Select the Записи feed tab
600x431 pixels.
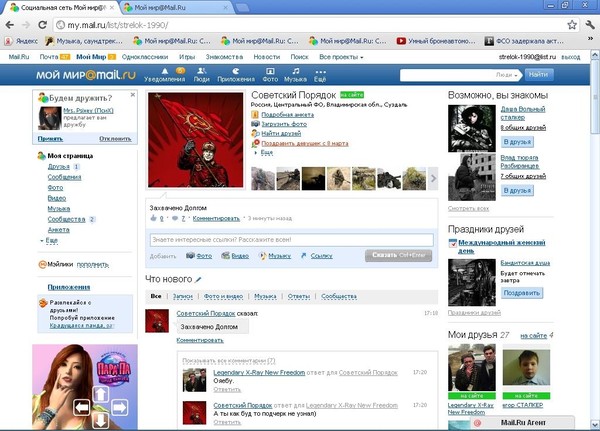pos(183,296)
